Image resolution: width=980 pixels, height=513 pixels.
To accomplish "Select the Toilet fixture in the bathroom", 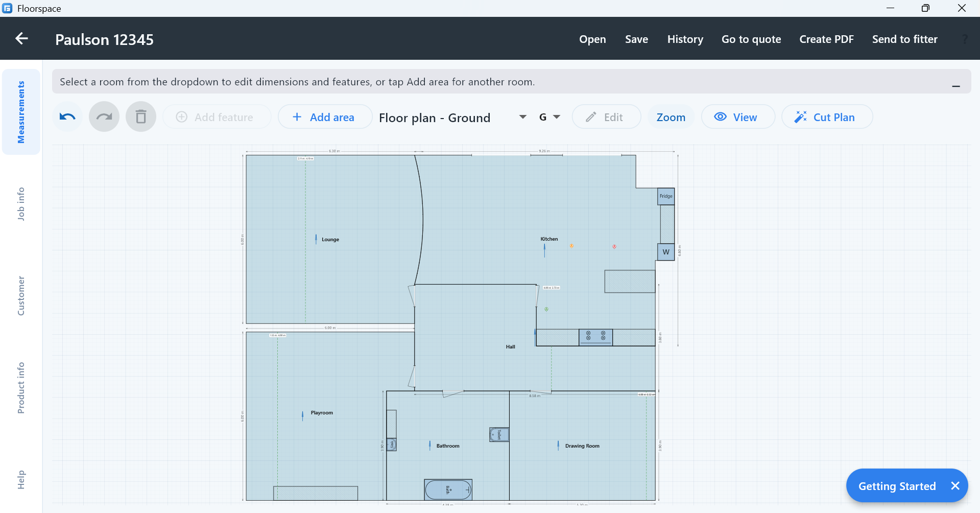I will 499,435.
